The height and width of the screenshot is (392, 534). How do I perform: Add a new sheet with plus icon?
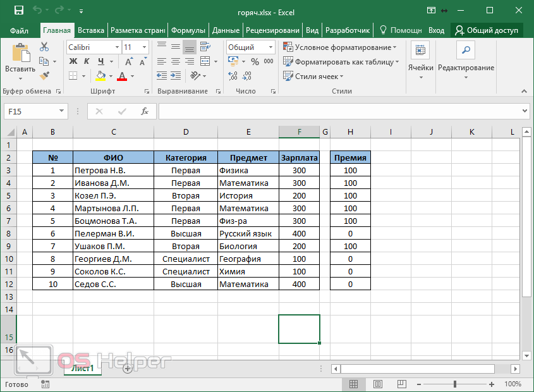tap(127, 368)
